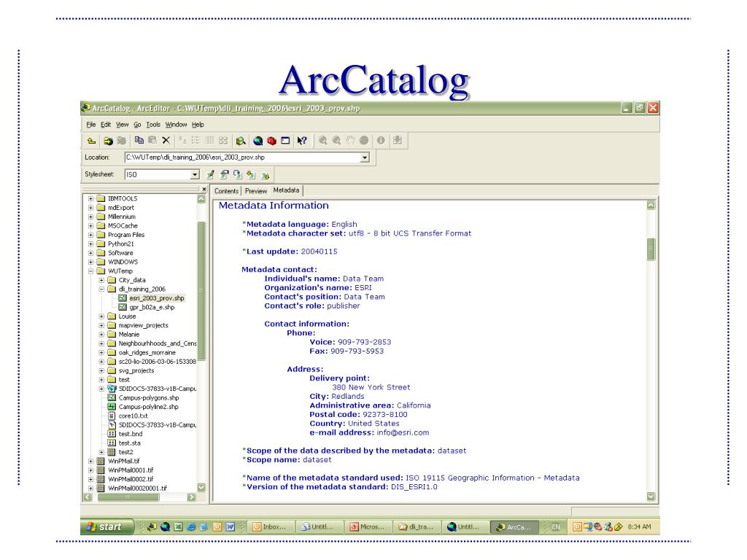Open the Tools menu
The width and height of the screenshot is (747, 560).
(x=153, y=125)
